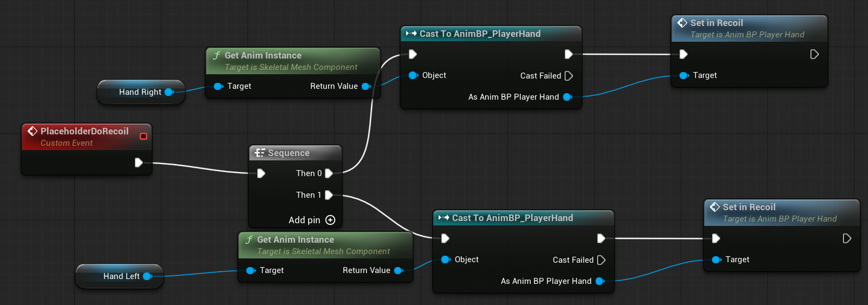Select the Then 0 execution output pin

329,173
